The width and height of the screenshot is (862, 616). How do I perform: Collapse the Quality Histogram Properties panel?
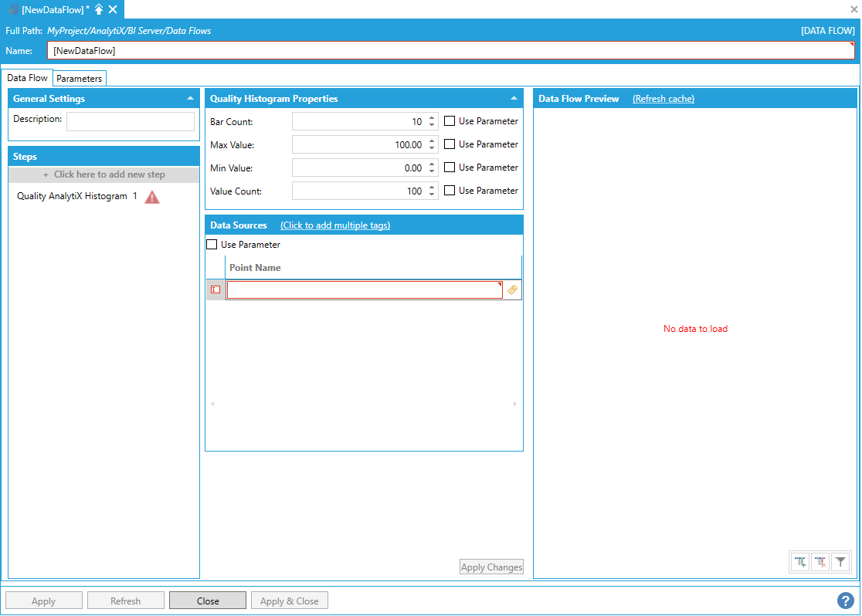pos(514,99)
